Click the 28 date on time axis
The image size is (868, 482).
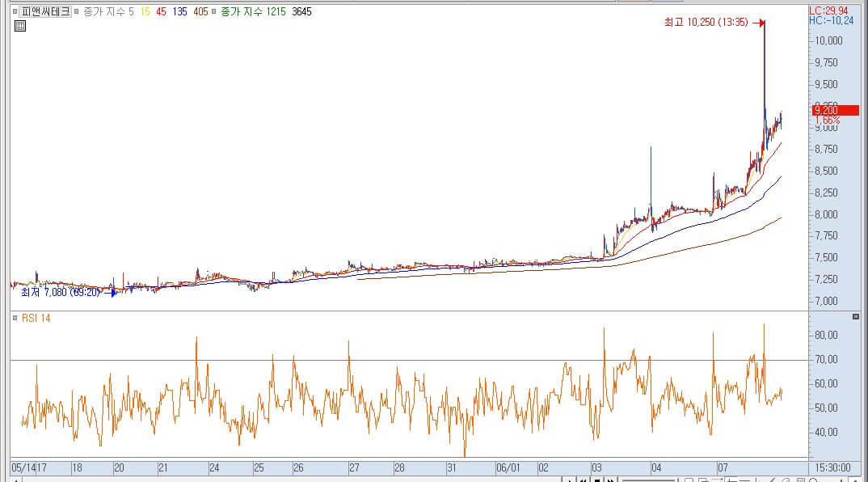pyautogui.click(x=399, y=468)
